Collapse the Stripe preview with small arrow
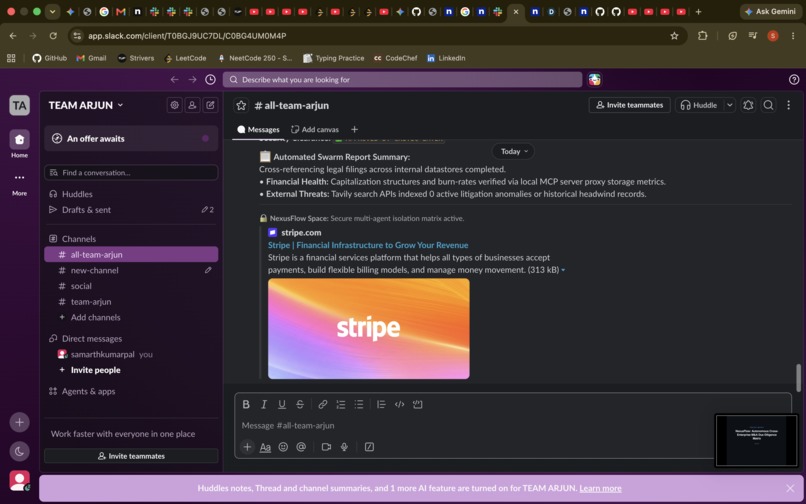This screenshot has height=504, width=806. 563,270
